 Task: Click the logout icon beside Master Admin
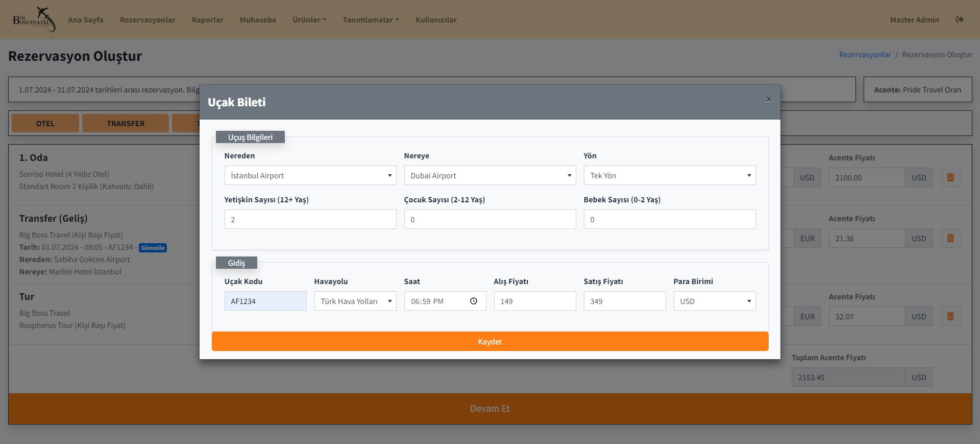(x=960, y=19)
